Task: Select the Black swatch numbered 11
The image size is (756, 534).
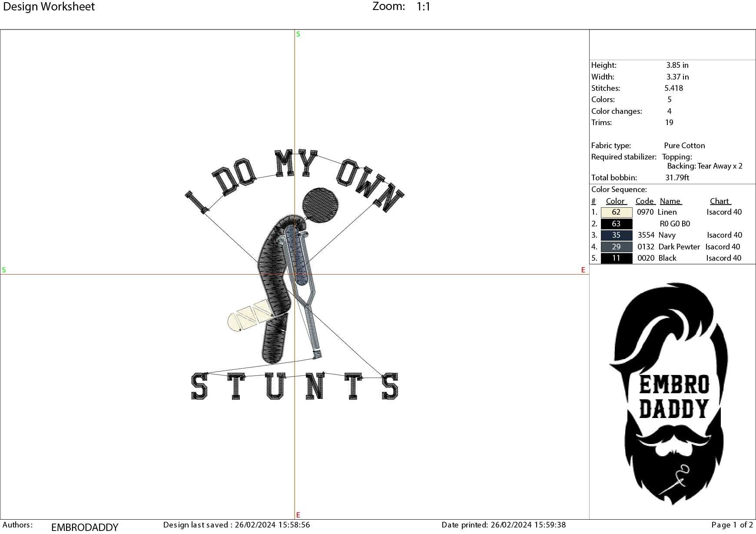Action: (x=616, y=258)
